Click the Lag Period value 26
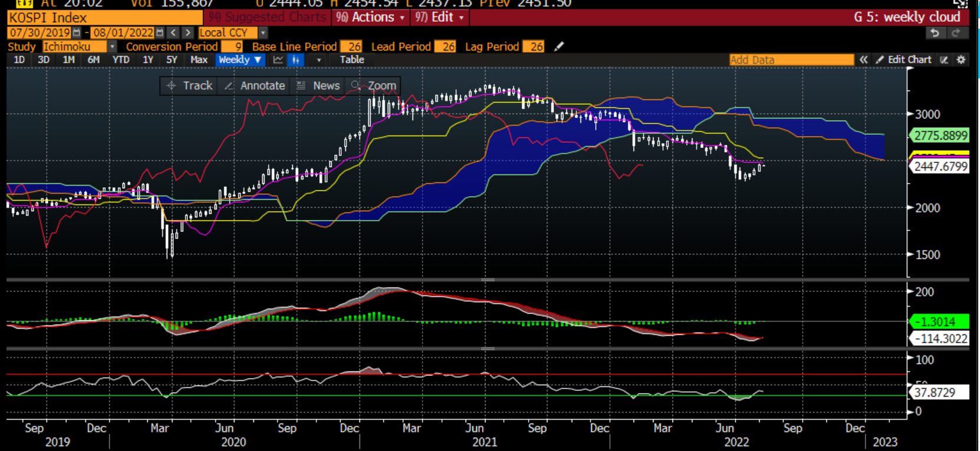The height and width of the screenshot is (451, 980). click(x=533, y=47)
